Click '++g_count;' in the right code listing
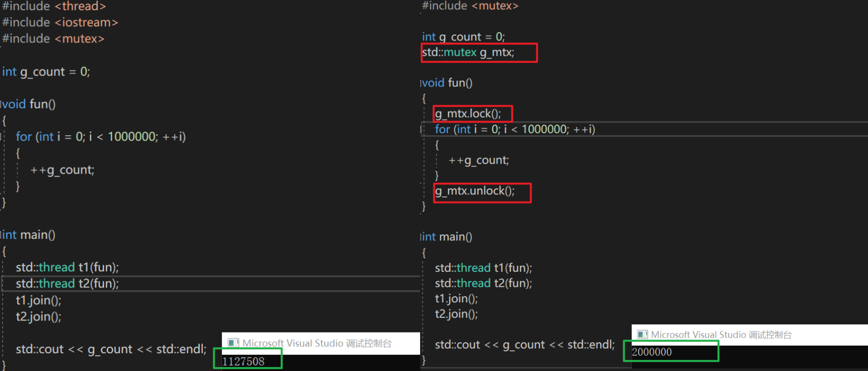The width and height of the screenshot is (868, 371). (x=479, y=160)
